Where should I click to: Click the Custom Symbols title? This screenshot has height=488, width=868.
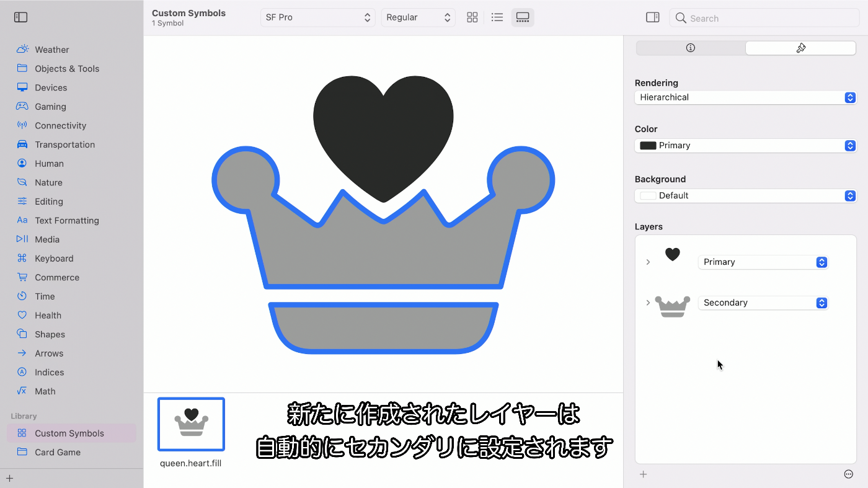[x=188, y=13]
